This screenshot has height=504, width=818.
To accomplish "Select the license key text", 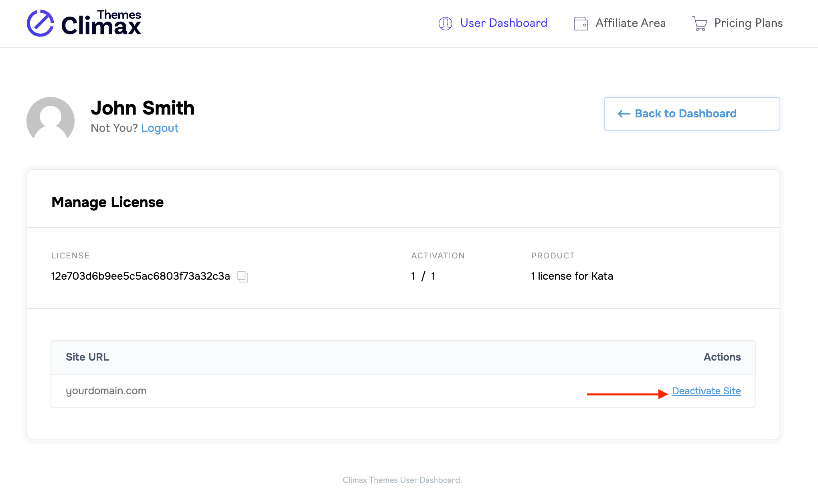I will pyautogui.click(x=140, y=276).
